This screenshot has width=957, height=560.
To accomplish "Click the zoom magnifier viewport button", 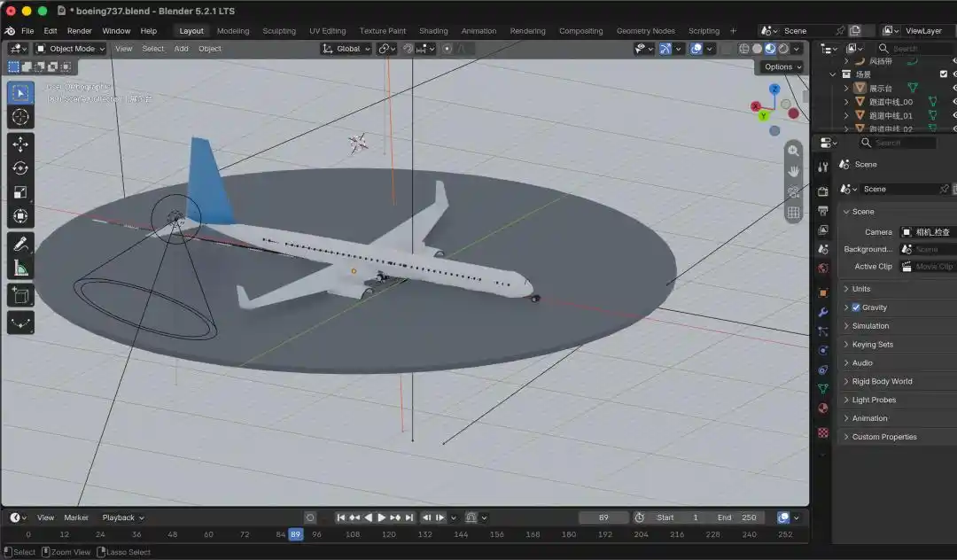I will pyautogui.click(x=793, y=151).
